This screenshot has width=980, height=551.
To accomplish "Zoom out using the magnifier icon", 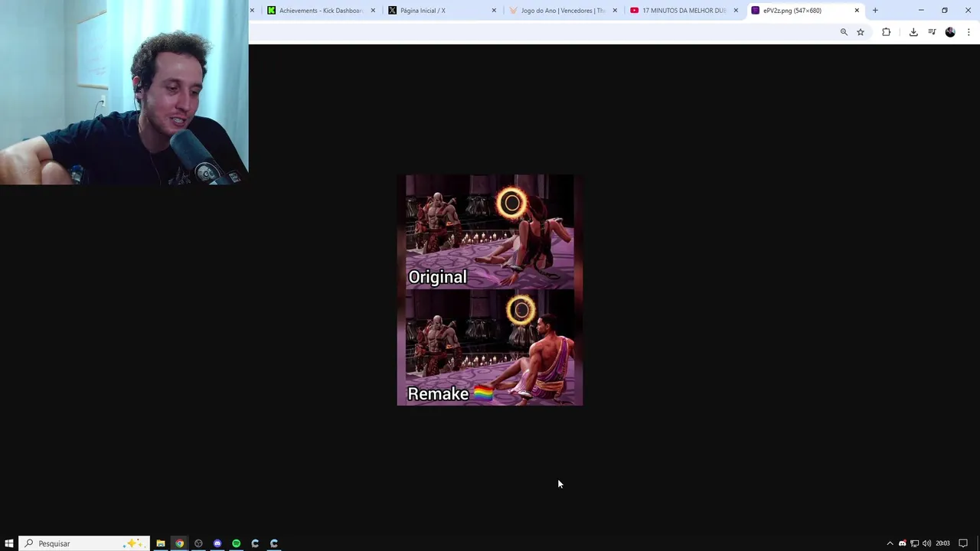I will tap(844, 32).
